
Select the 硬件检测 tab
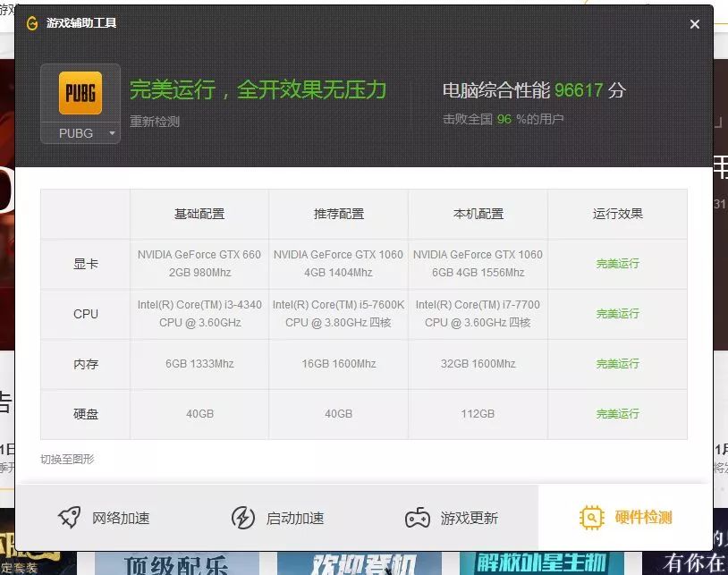(x=625, y=518)
